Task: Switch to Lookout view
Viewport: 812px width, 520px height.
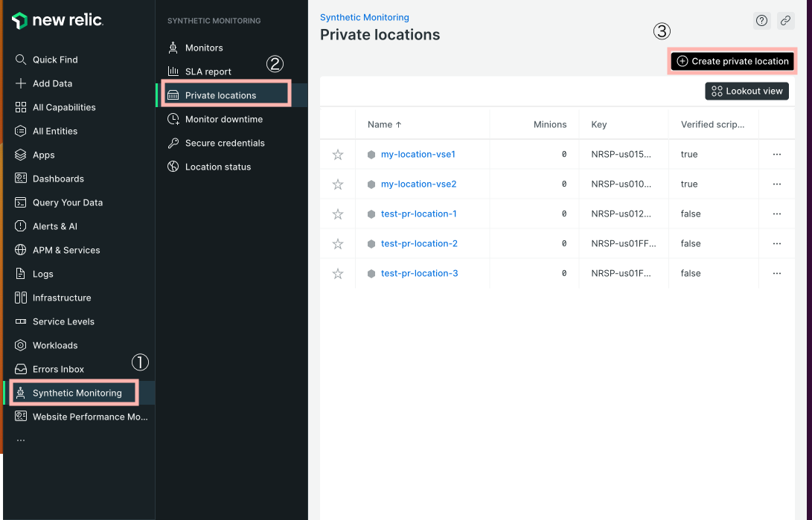Action: pos(747,91)
